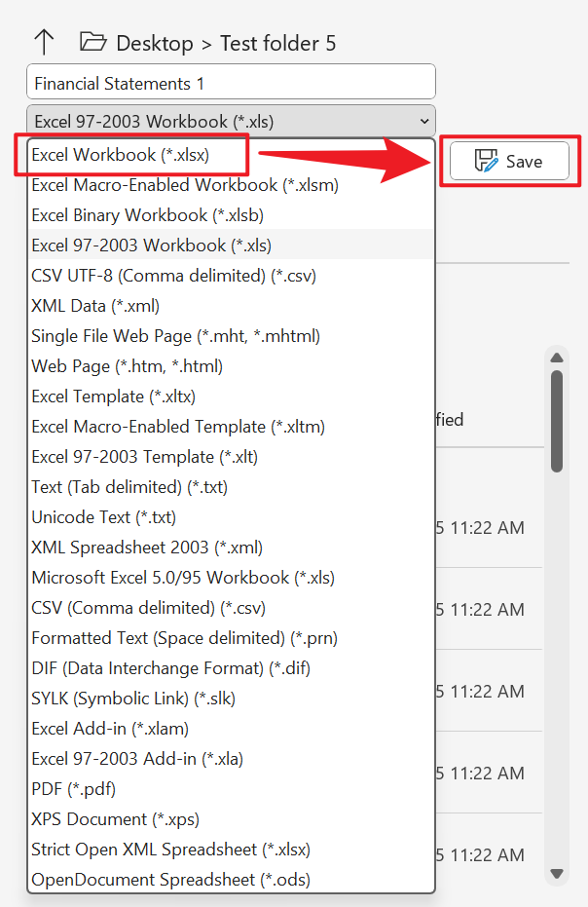The height and width of the screenshot is (907, 588).
Task: Open the file type dropdown showing Excel 97-2003 Workbook
Action: [x=231, y=121]
